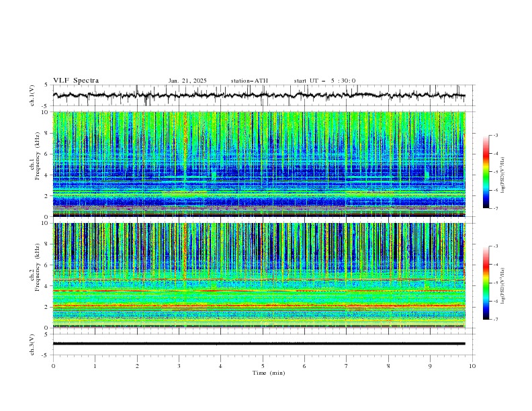Click the '4' tick on the time axis
Viewport: 532px width, 411px height.
click(x=220, y=366)
